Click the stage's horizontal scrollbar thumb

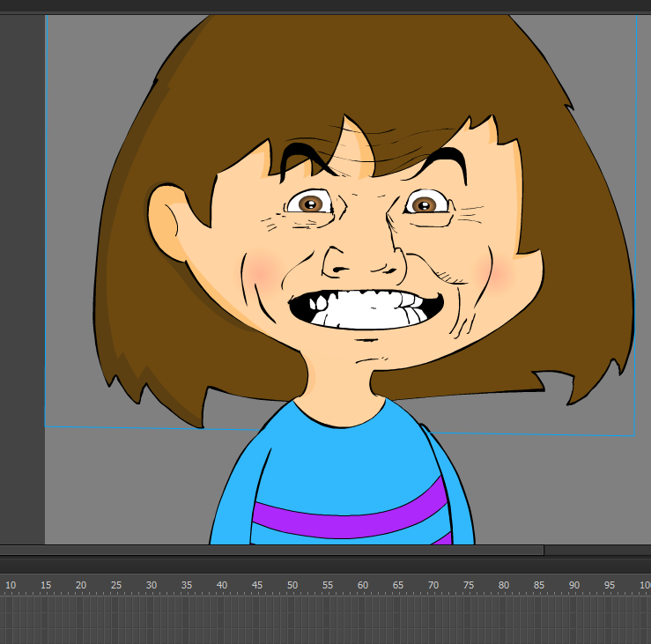pyautogui.click(x=272, y=550)
